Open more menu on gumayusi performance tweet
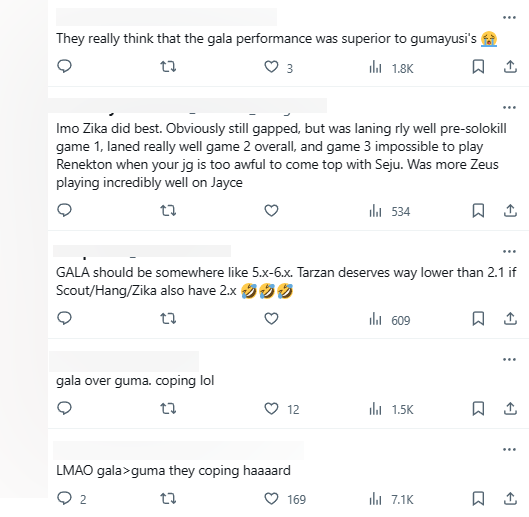 pyautogui.click(x=509, y=17)
